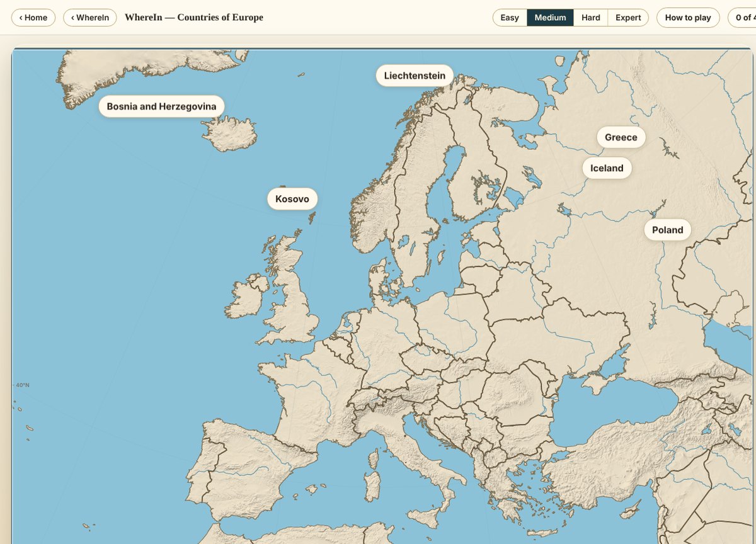Click the 40°N latitude marker
This screenshot has width=756, height=544.
[22, 385]
